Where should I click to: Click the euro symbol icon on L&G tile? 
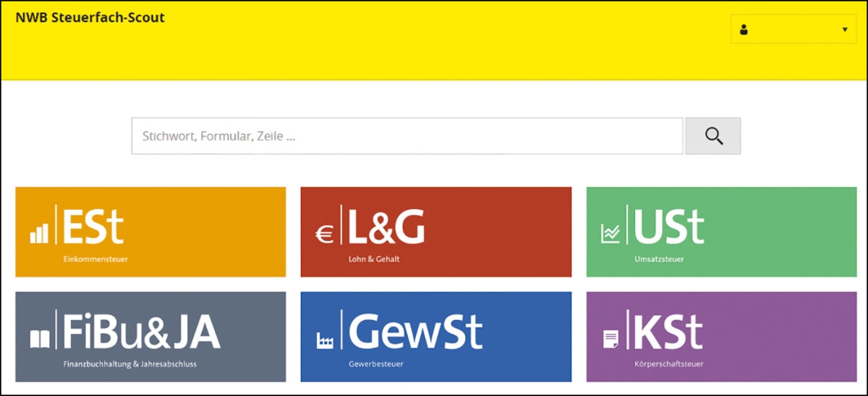pos(324,234)
